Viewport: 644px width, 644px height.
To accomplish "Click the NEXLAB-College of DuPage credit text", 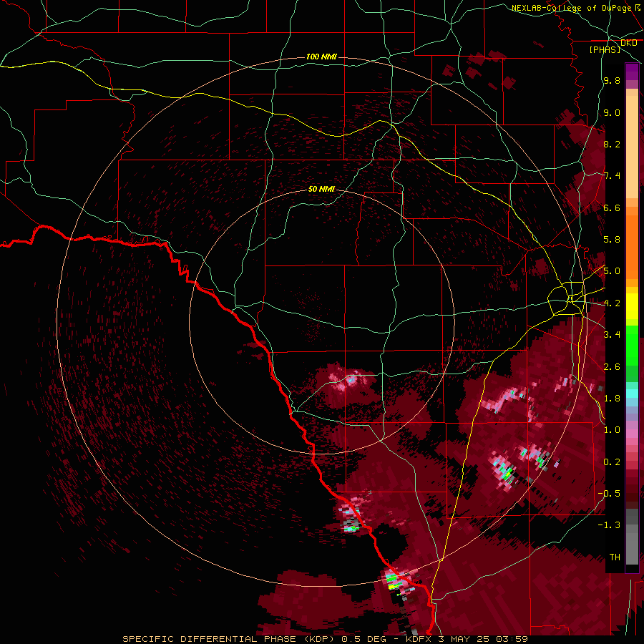I will [x=572, y=8].
